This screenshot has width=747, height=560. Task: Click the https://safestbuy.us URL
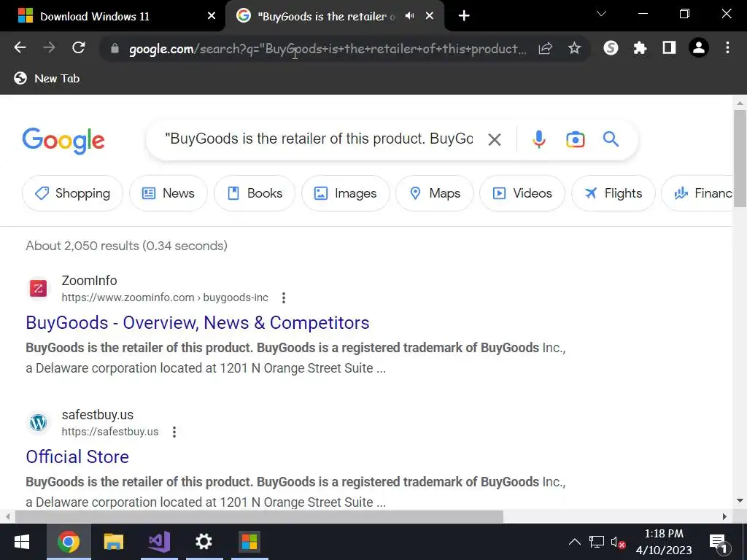[110, 432]
